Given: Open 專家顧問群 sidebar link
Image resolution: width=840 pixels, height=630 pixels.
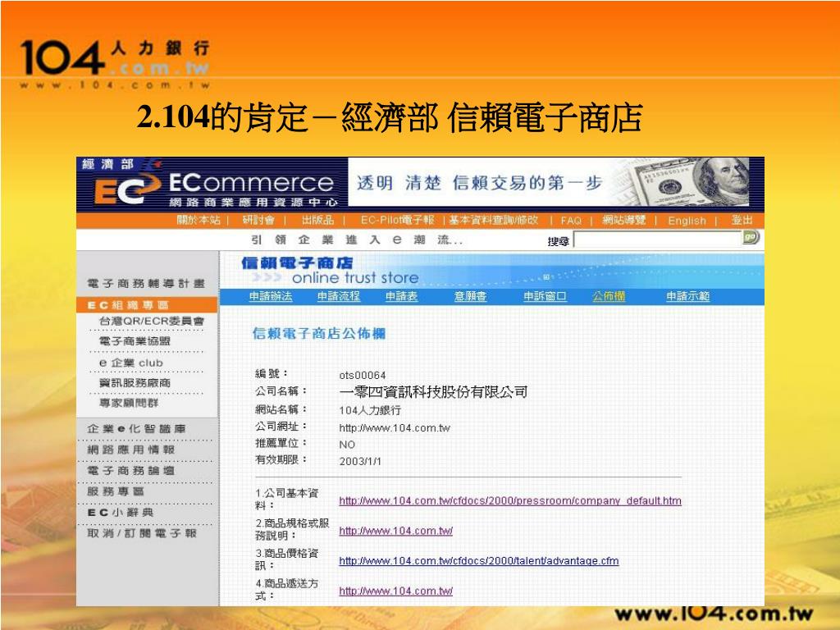Looking at the screenshot, I should [x=129, y=402].
